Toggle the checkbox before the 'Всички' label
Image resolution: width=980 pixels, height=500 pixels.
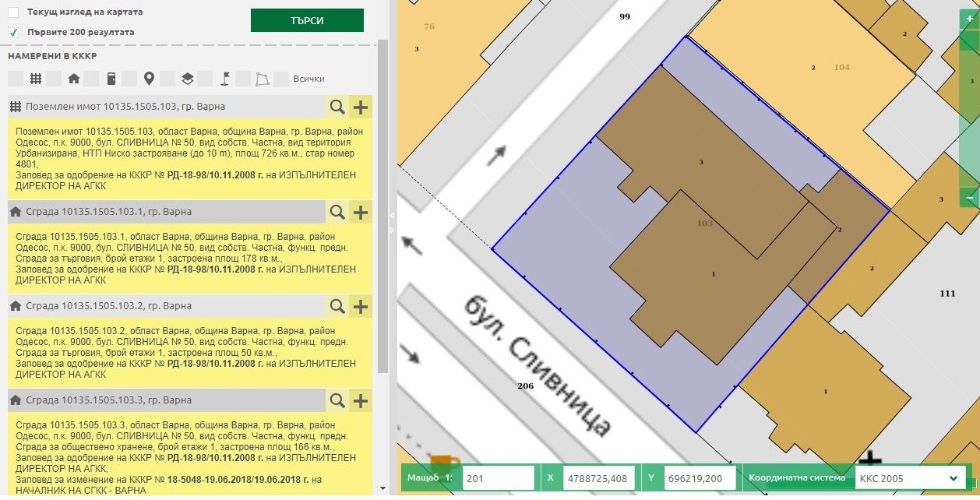point(280,79)
